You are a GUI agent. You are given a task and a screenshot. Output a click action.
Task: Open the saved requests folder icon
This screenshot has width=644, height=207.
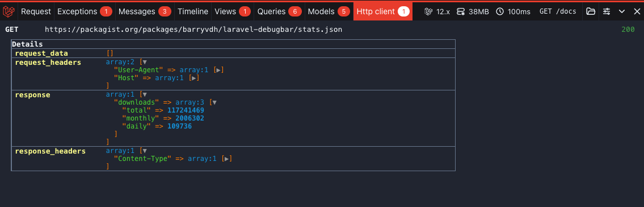click(591, 11)
